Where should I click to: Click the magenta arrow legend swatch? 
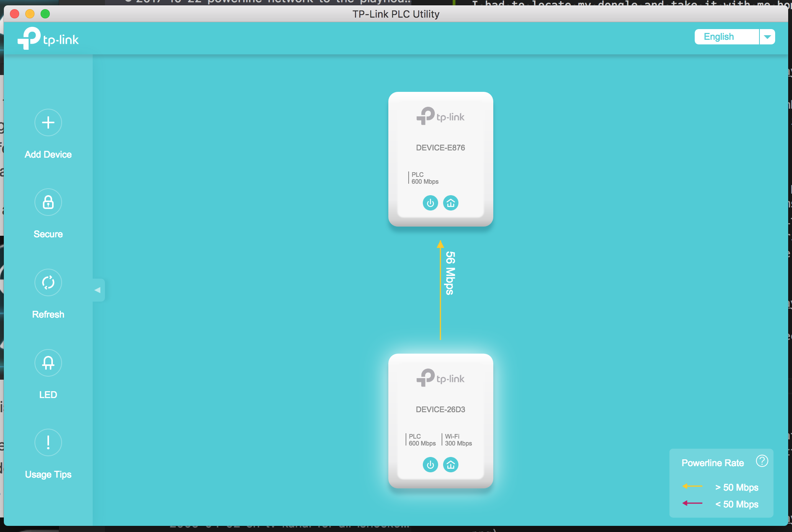(692, 503)
